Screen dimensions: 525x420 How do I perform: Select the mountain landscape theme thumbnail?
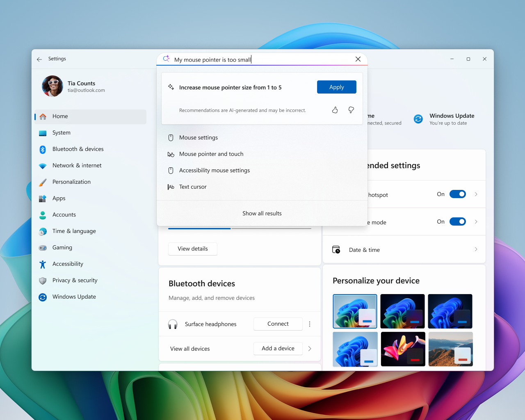tap(450, 349)
